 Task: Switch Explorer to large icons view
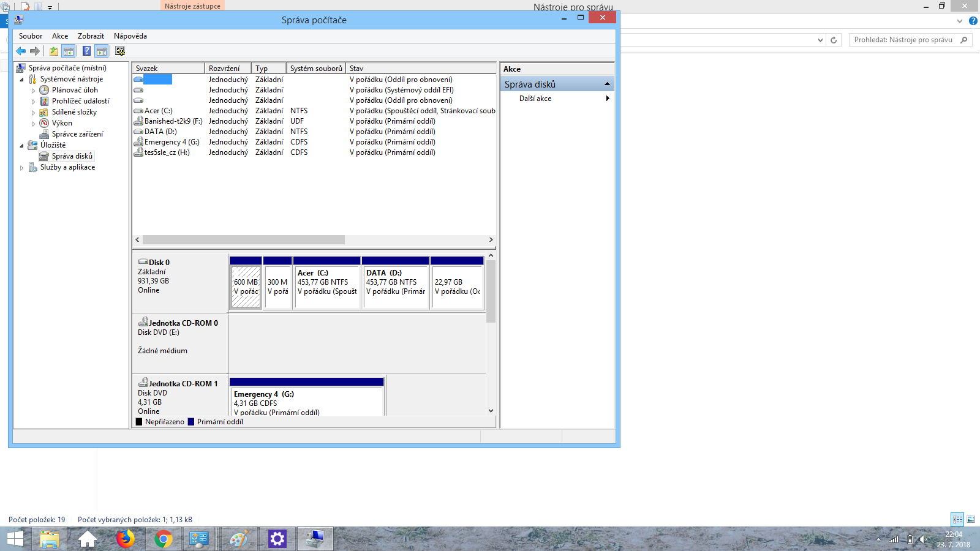pos(971,519)
